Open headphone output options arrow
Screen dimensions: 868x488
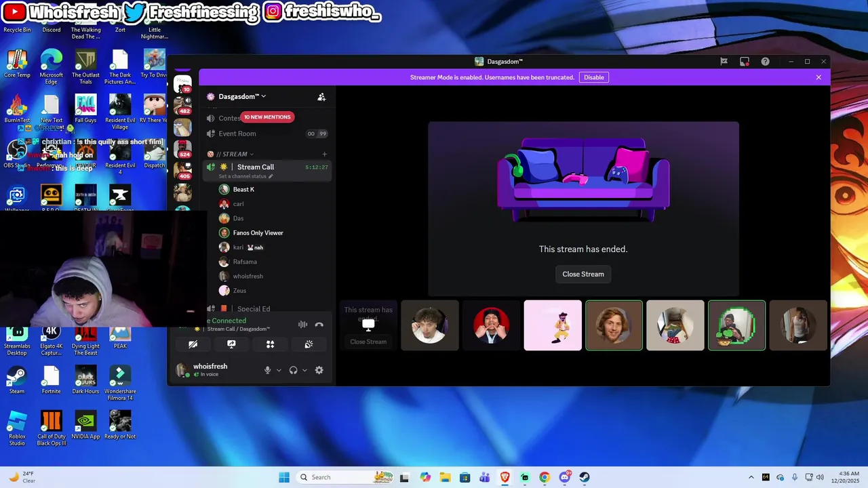point(304,370)
